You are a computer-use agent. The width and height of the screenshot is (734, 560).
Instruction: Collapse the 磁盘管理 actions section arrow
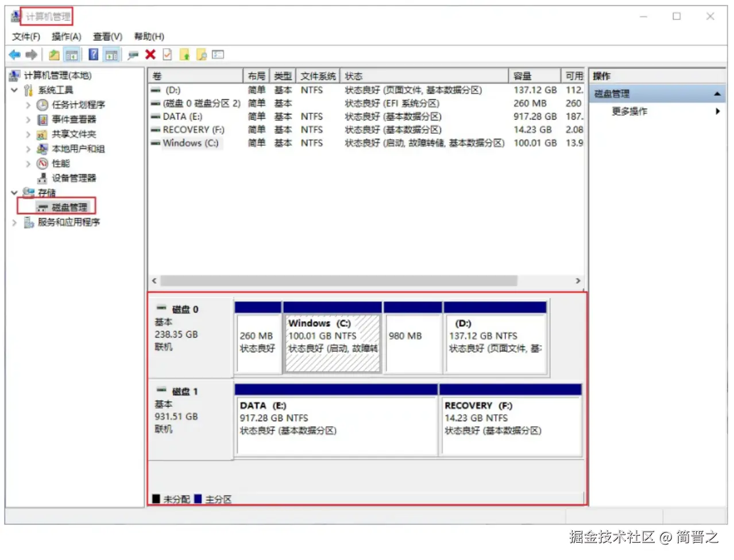pyautogui.click(x=717, y=94)
